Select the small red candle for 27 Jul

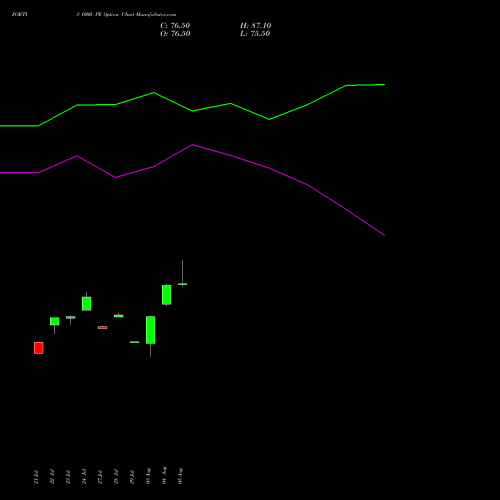pyautogui.click(x=103, y=327)
